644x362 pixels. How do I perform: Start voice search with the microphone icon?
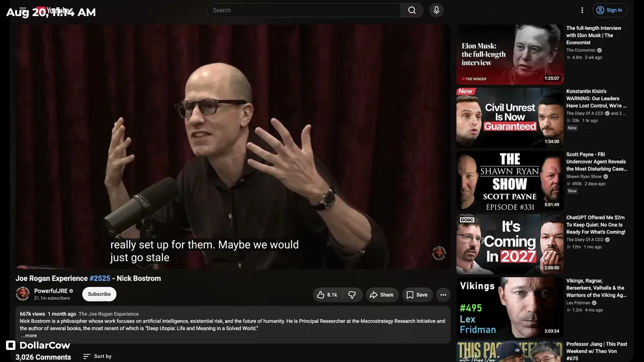pos(436,10)
